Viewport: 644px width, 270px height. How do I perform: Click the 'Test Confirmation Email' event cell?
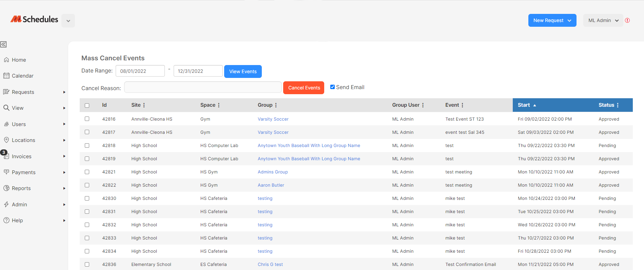[x=470, y=264]
